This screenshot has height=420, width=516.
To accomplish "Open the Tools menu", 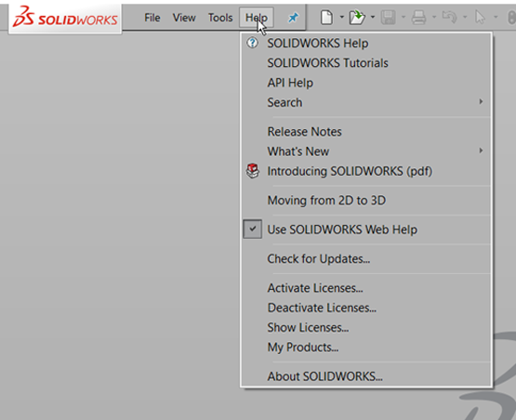I will pyautogui.click(x=220, y=18).
